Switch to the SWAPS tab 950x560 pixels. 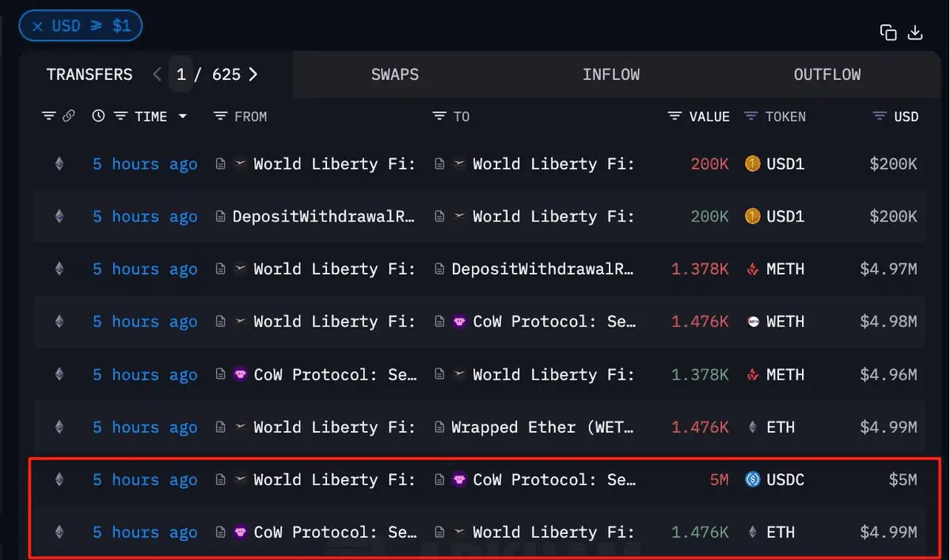(x=395, y=74)
